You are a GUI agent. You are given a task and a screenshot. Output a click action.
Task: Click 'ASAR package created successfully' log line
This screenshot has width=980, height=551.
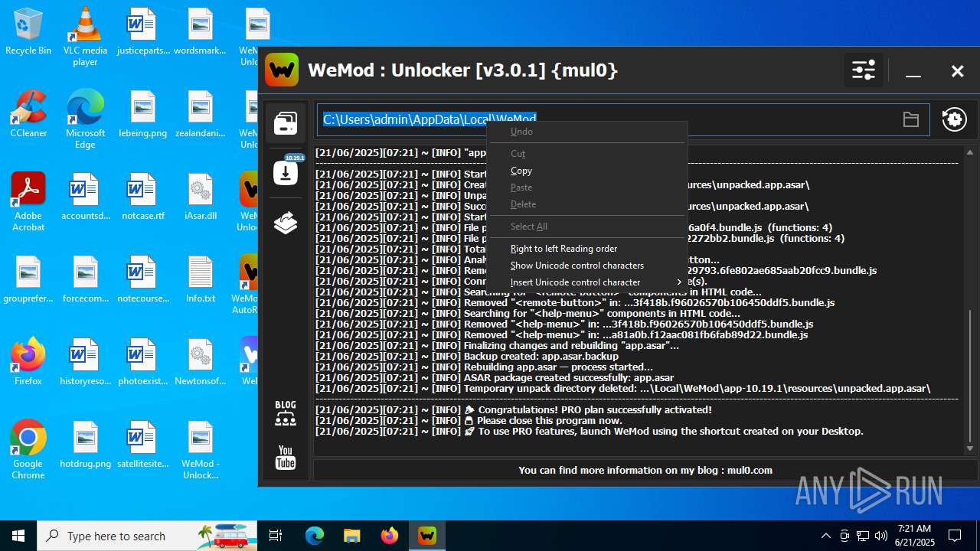tap(495, 377)
